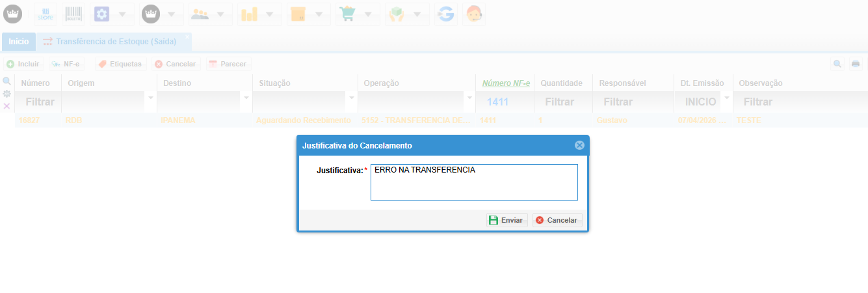Open the bar chart reports icon
The width and height of the screenshot is (868, 293).
(x=249, y=14)
